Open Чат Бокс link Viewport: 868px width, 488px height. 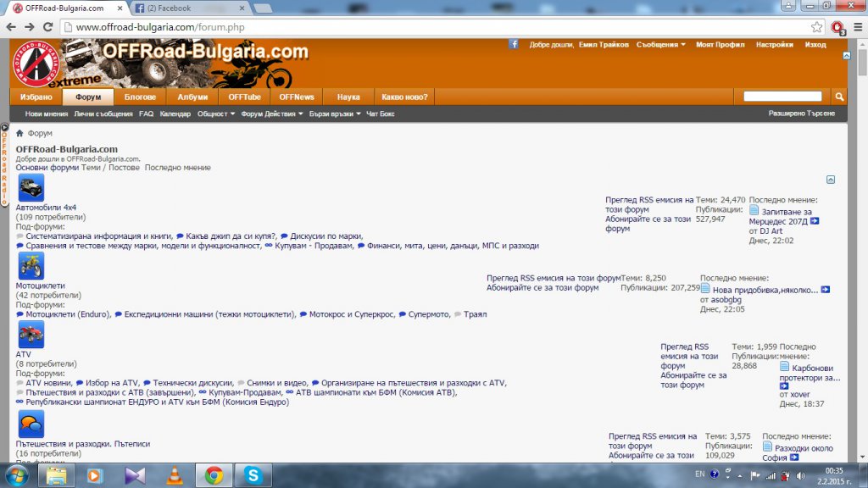(380, 114)
